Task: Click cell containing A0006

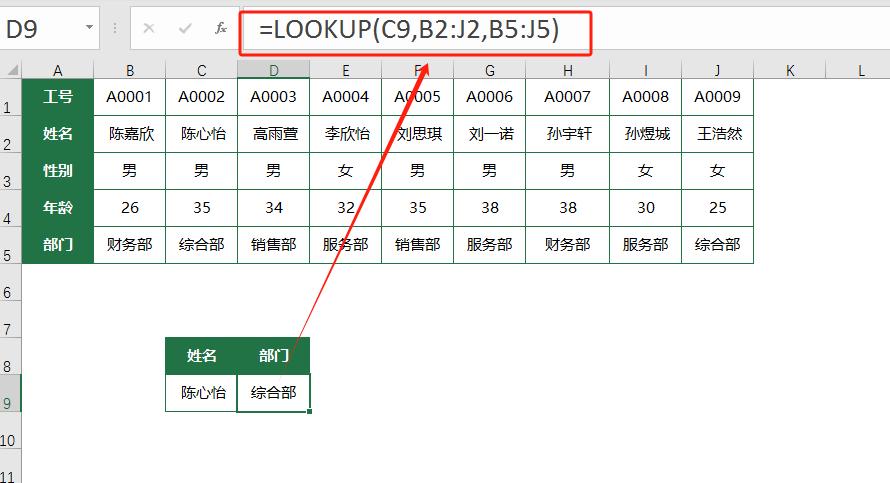Action: pyautogui.click(x=489, y=97)
